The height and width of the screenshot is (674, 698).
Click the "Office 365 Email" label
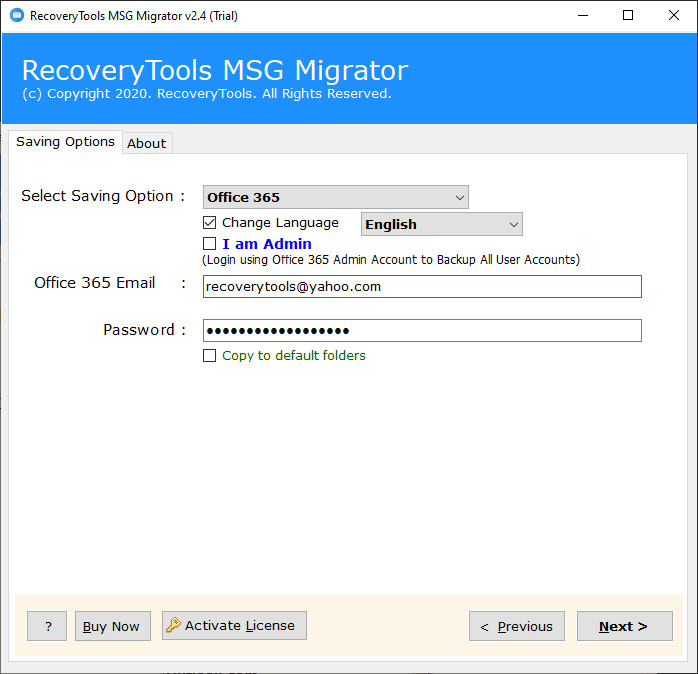click(x=94, y=283)
